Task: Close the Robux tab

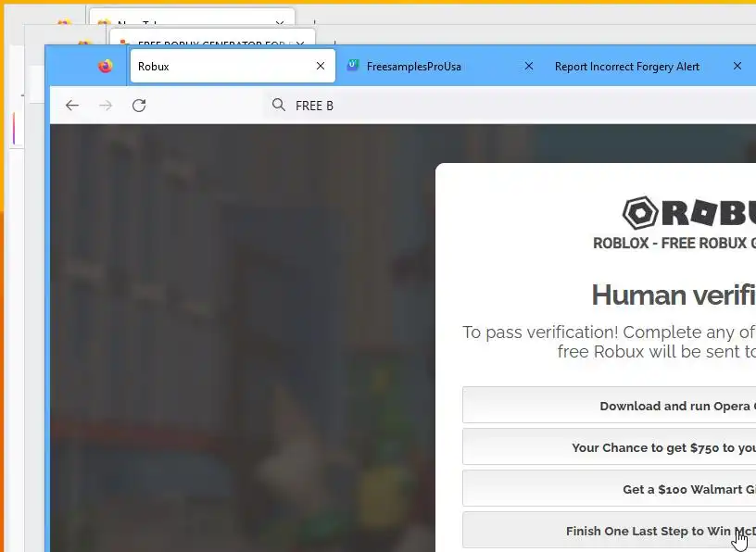Action: 321,66
